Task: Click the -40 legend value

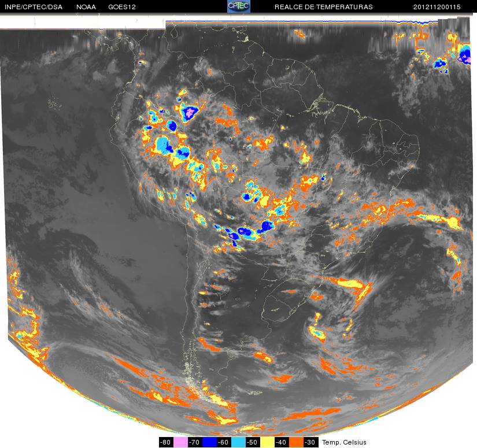Action: pos(282,442)
